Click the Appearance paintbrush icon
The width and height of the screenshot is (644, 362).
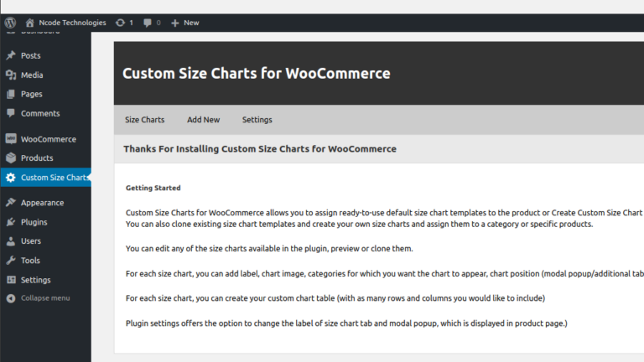(11, 203)
